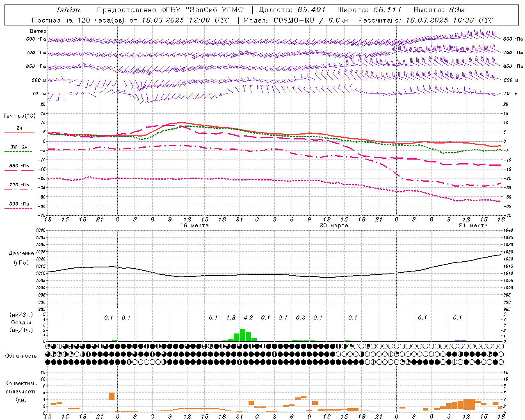This screenshot has height=420, width=525.
Task: Click the "-40" value on left temperature axis
Action: click(x=41, y=215)
